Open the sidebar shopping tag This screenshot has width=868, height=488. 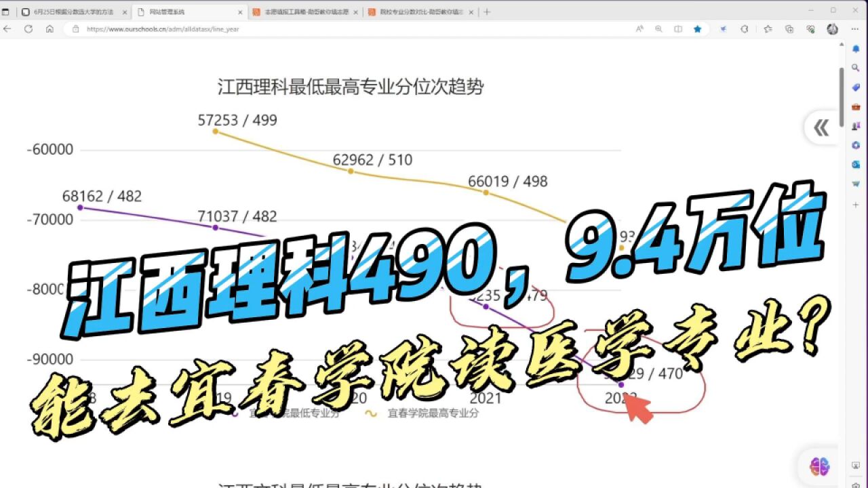[856, 87]
